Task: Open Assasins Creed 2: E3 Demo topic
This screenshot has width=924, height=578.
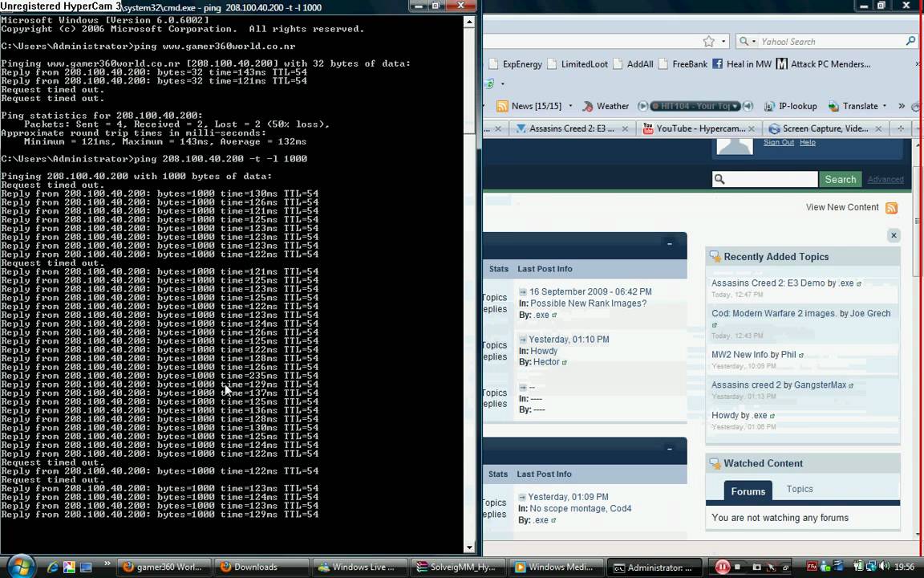Action: click(768, 283)
